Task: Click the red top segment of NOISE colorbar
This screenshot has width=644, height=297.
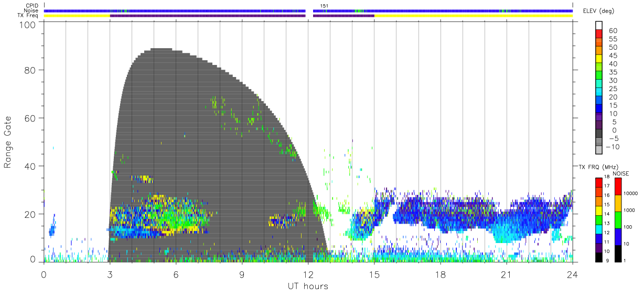Action: 618,186
